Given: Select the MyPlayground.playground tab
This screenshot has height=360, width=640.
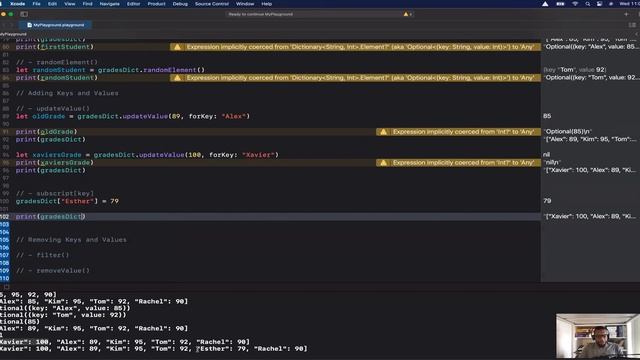Looking at the screenshot, I should (56, 25).
